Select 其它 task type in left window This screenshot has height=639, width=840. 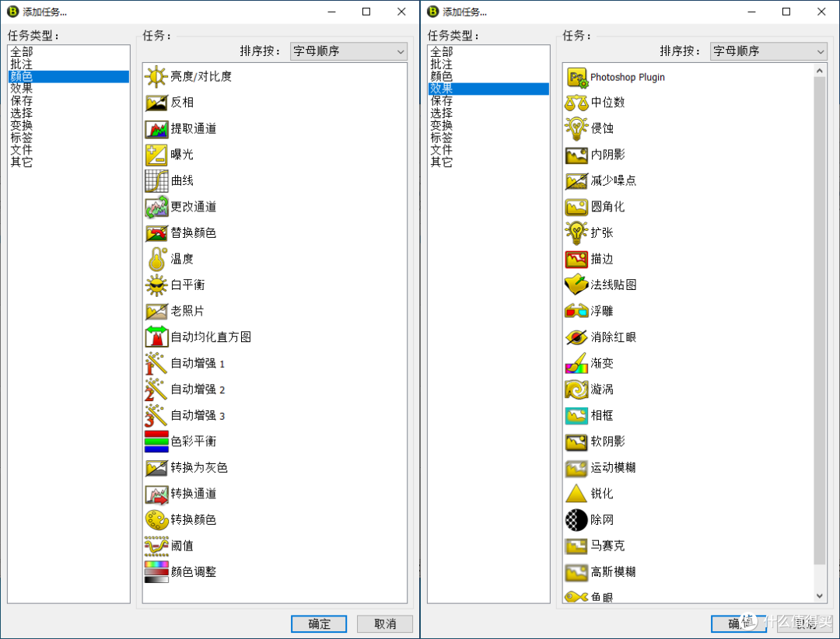pos(68,162)
